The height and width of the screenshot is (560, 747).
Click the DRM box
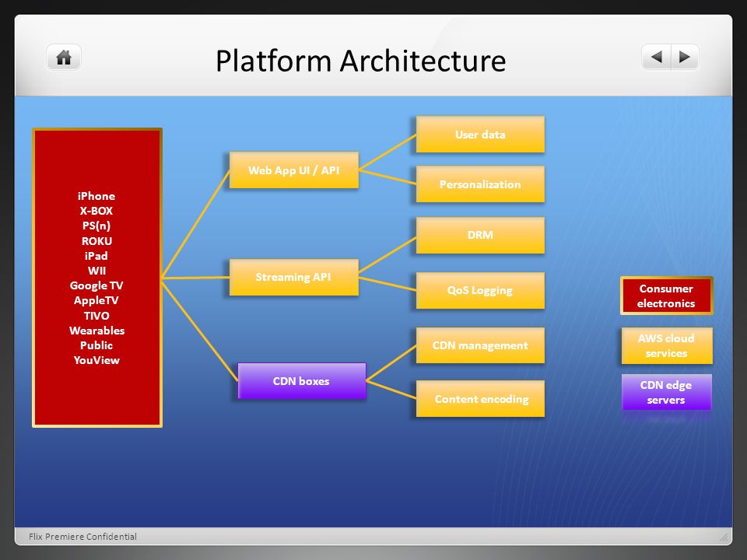point(480,235)
